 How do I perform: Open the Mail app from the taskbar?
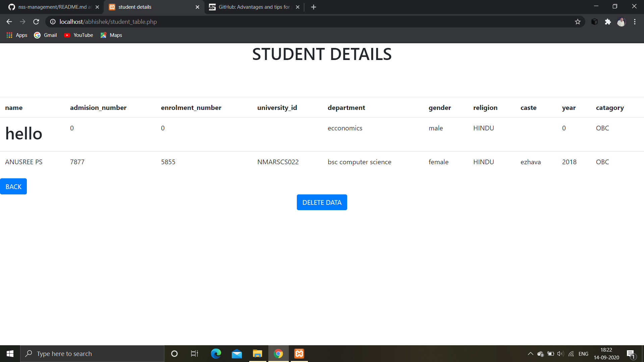(237, 354)
